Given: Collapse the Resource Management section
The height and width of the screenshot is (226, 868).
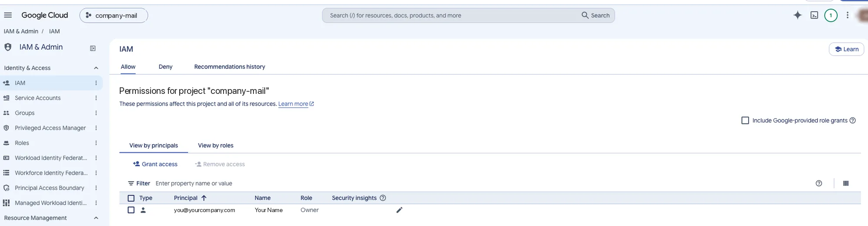Looking at the screenshot, I should pyautogui.click(x=96, y=218).
